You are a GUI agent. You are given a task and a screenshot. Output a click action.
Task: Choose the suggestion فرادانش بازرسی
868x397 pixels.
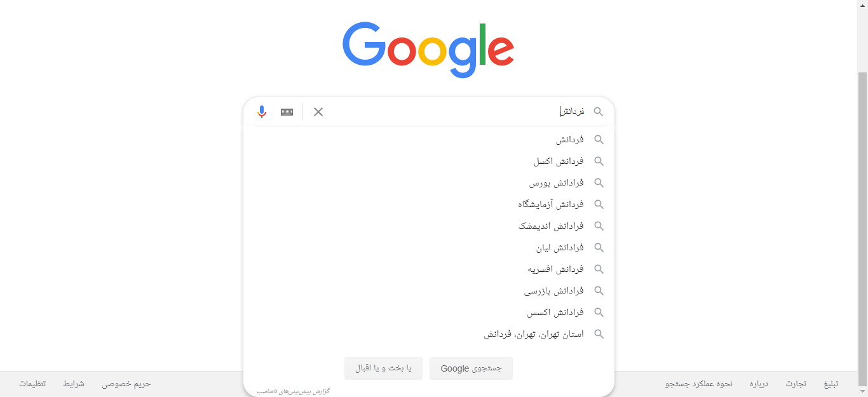pyautogui.click(x=429, y=291)
